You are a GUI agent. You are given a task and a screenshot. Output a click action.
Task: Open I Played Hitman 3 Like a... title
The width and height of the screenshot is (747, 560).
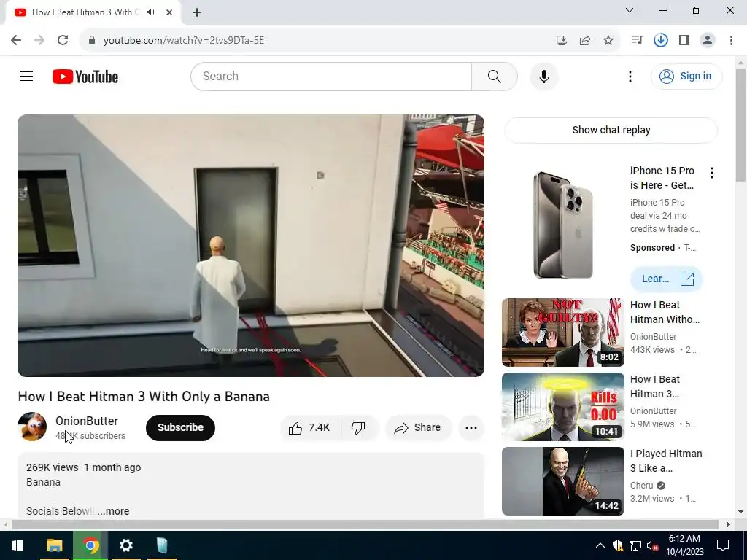(666, 461)
